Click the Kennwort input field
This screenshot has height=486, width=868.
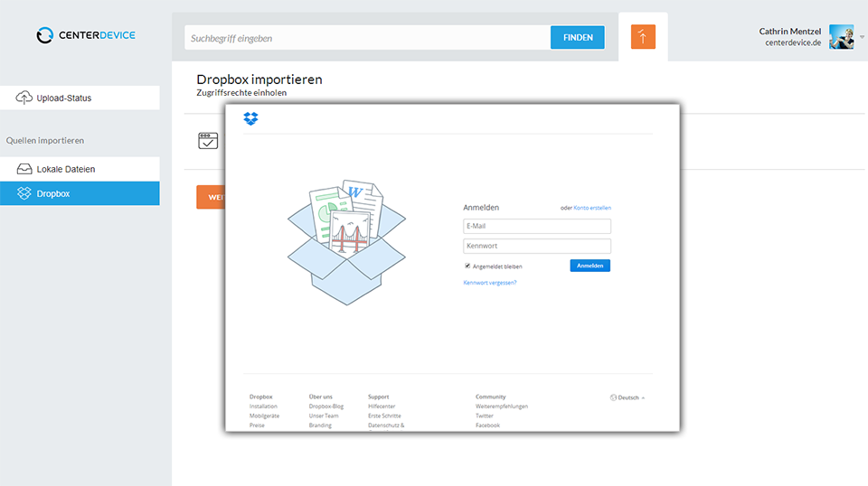(537, 246)
